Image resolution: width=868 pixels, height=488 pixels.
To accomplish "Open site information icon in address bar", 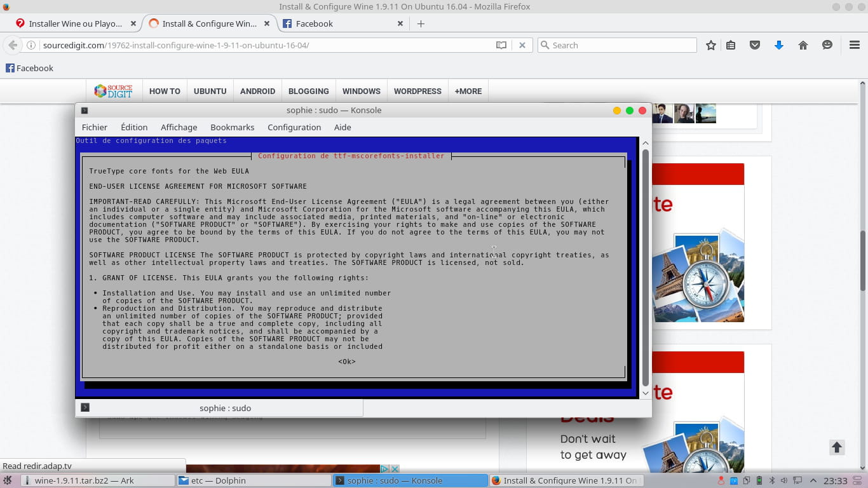I will click(x=31, y=45).
